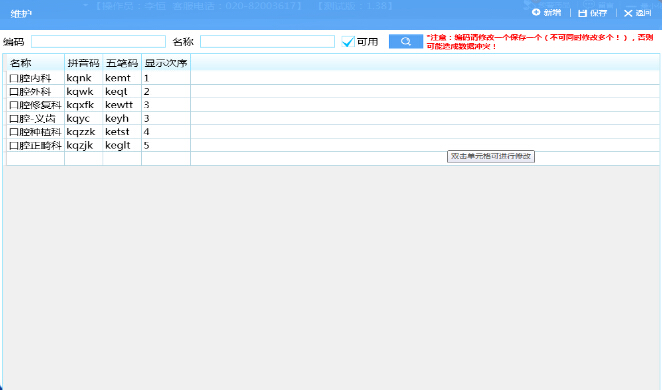Click the kqzzk pinyin code cell
The image size is (662, 390).
(x=84, y=132)
